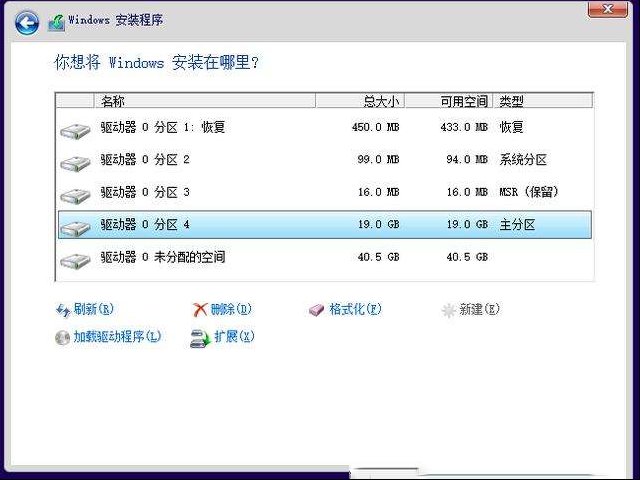The image size is (640, 480).
Task: Click total size 40.5 GB of unallocated space
Action: point(378,257)
